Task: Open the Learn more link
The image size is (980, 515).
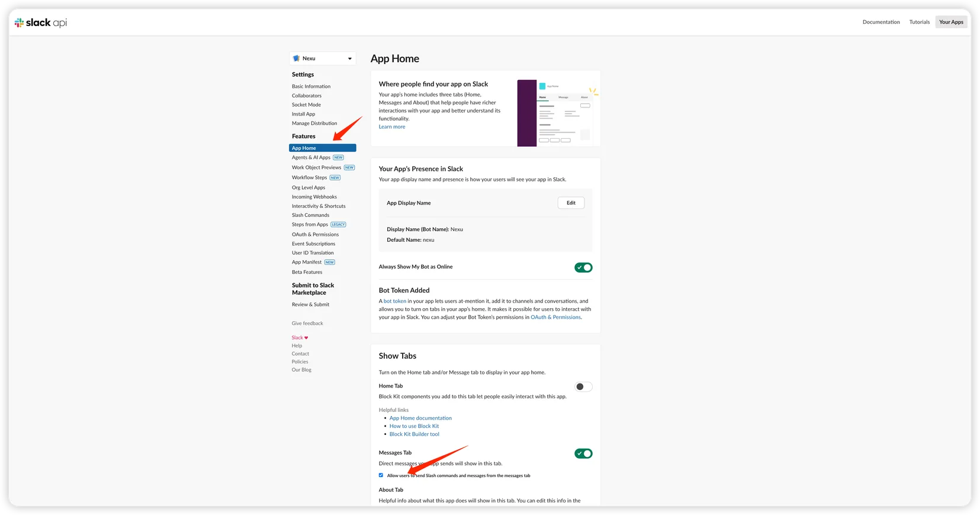Action: coord(392,127)
